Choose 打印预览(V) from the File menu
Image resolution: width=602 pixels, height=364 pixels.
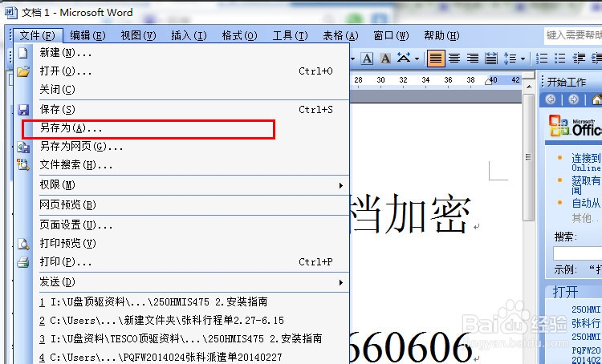(x=181, y=243)
